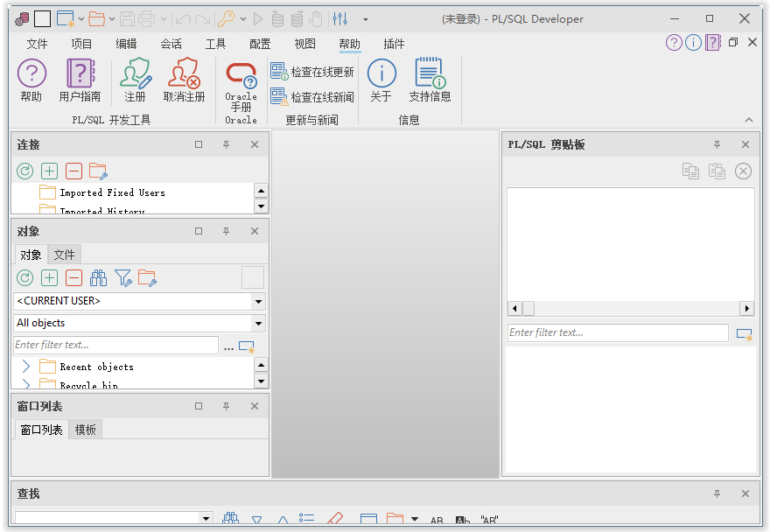
Task: Pin the PL/SQL Clipboard panel
Action: coord(717,144)
